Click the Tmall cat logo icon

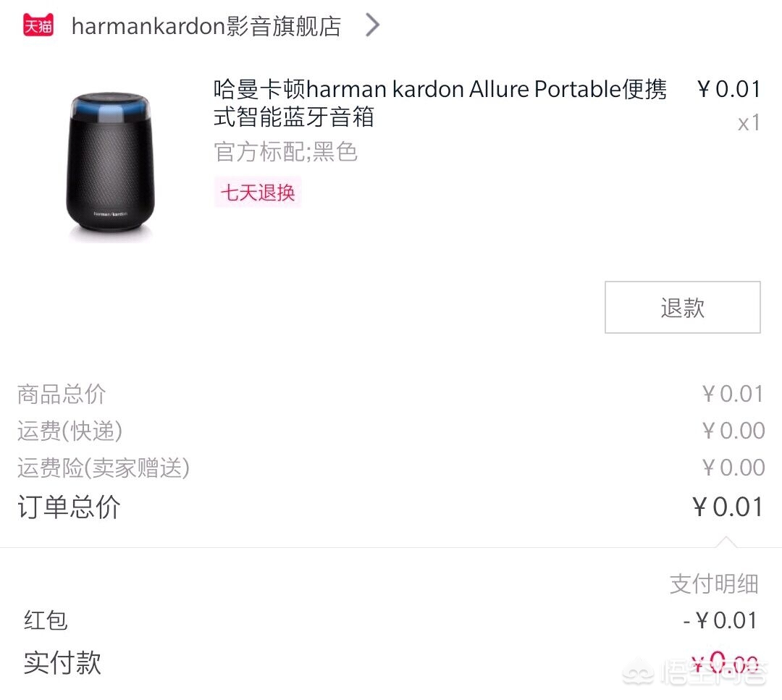39,24
